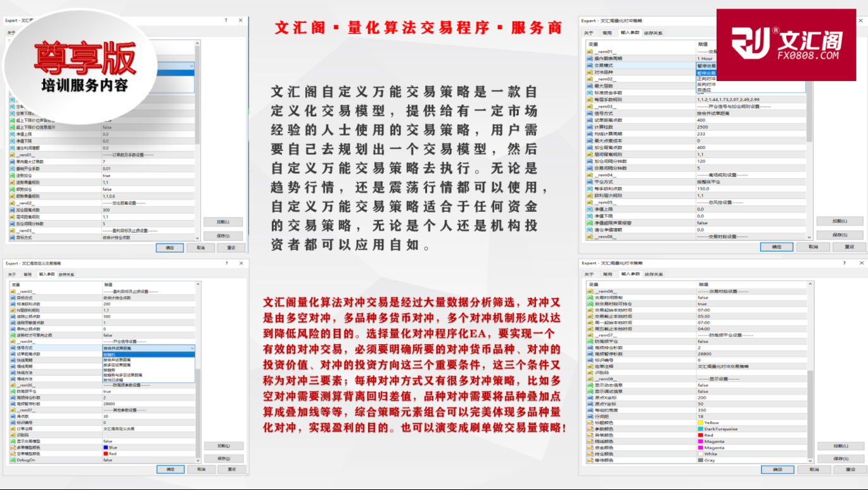This screenshot has height=490, width=868.
Task: Click the boolean icon beside 逆势时才可单向止损
Action: [12, 335]
